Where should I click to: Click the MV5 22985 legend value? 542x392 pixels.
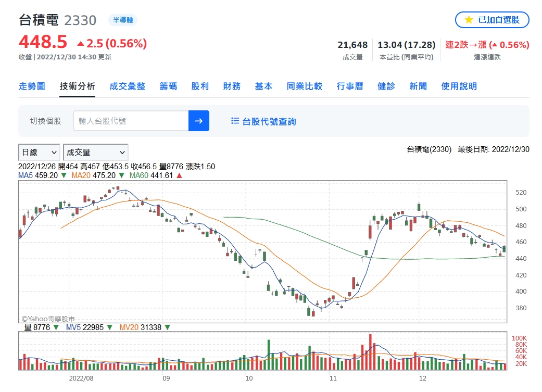coord(85,327)
